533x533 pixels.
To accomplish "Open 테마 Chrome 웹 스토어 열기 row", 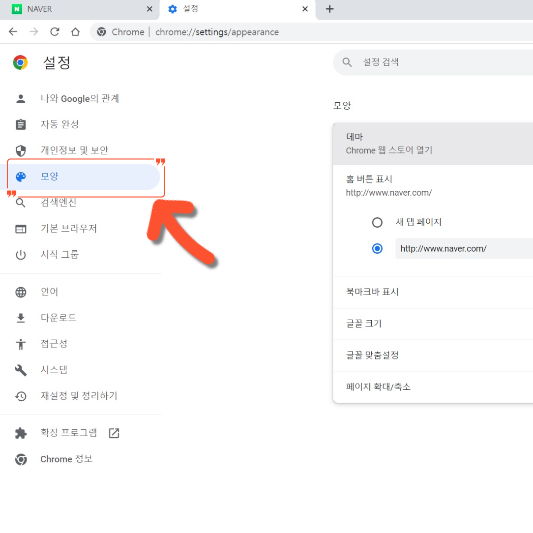I will [433, 144].
